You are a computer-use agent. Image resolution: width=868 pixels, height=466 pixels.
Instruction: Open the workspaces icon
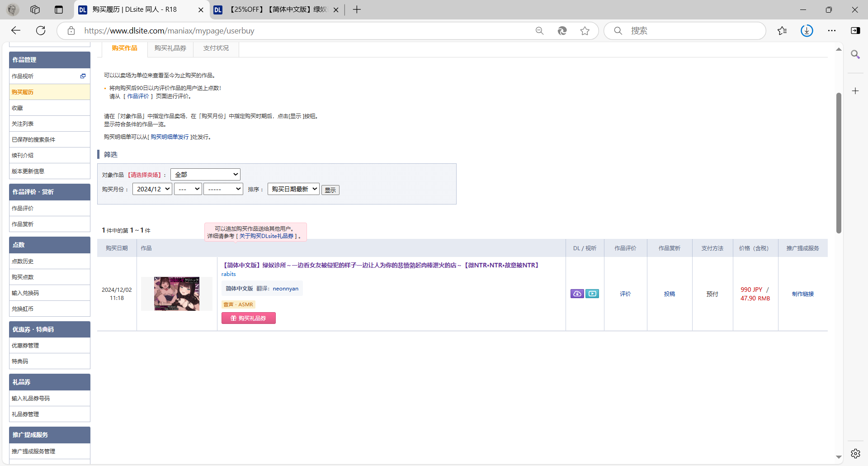click(35, 10)
